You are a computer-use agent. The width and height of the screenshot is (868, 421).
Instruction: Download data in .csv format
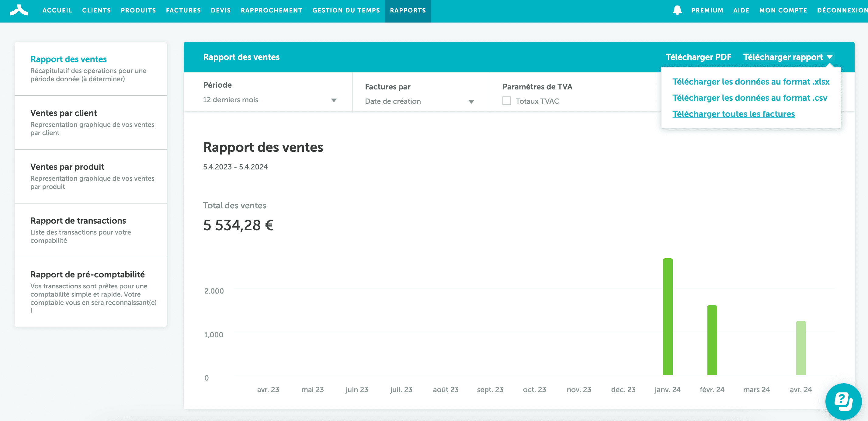749,98
